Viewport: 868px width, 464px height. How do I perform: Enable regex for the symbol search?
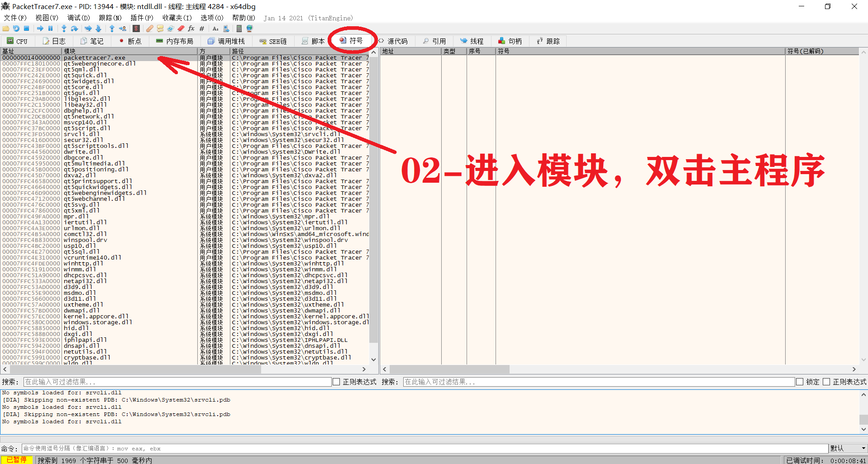coord(826,382)
